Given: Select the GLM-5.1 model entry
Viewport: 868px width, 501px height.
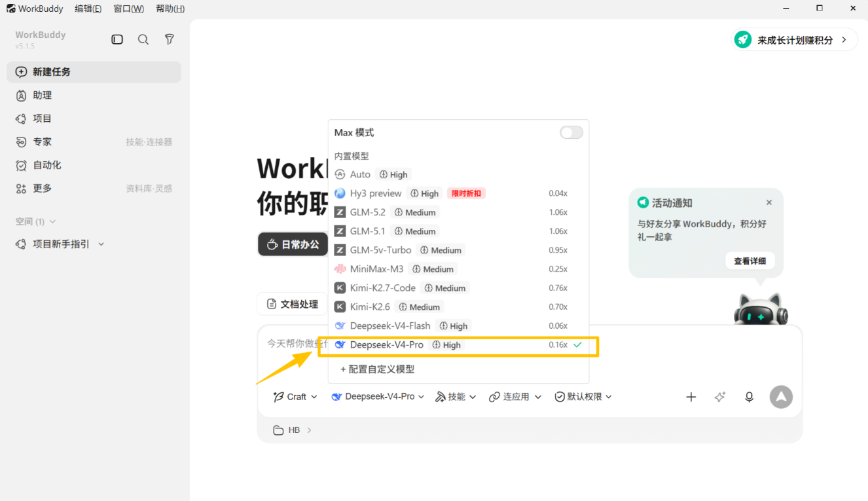Looking at the screenshot, I should tap(458, 231).
